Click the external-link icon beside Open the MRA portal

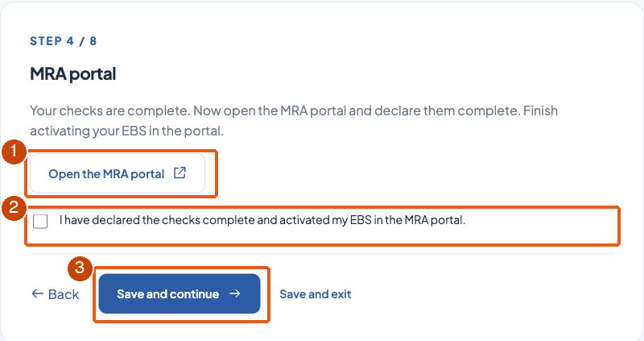point(180,173)
